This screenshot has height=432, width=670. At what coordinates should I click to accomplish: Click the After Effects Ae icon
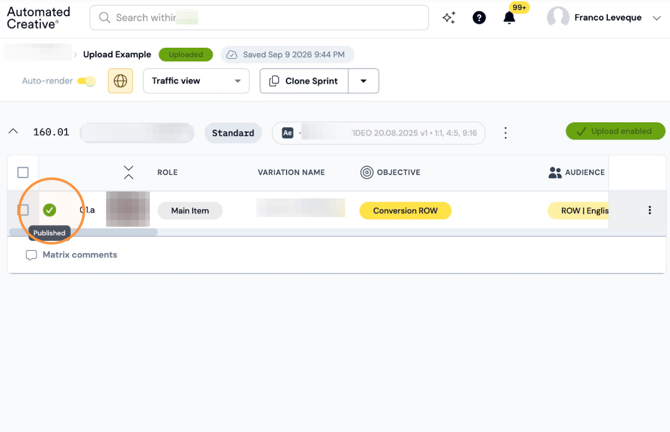pos(288,133)
